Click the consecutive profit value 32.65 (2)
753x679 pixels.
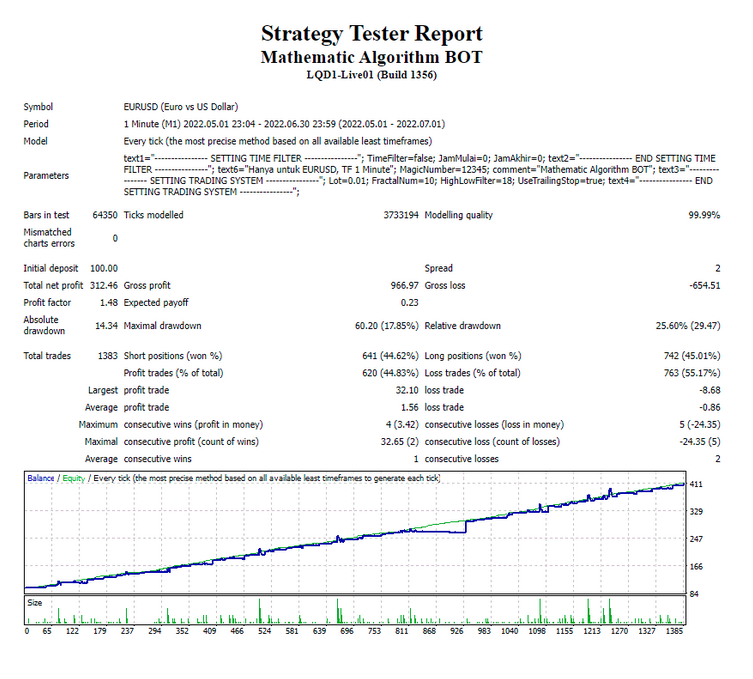[x=400, y=442]
